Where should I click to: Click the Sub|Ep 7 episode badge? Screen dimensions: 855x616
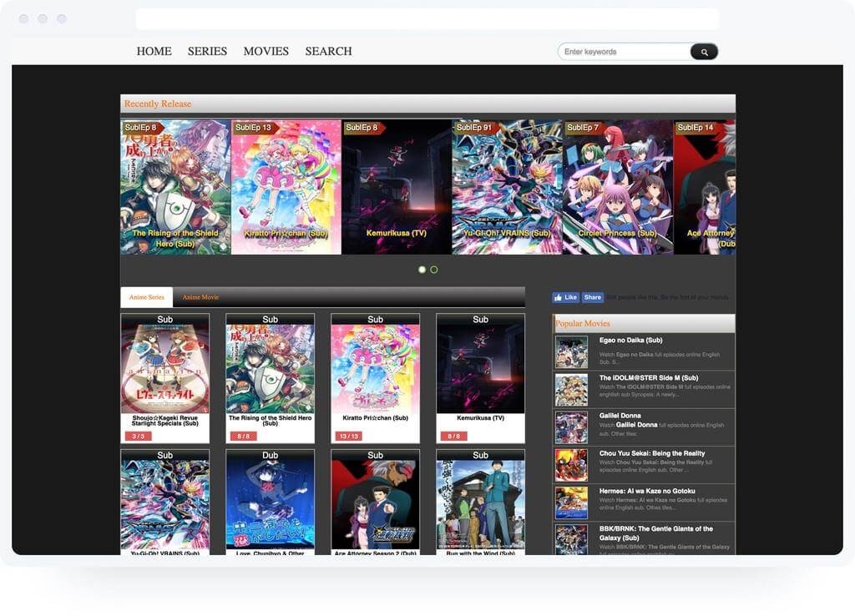(584, 128)
